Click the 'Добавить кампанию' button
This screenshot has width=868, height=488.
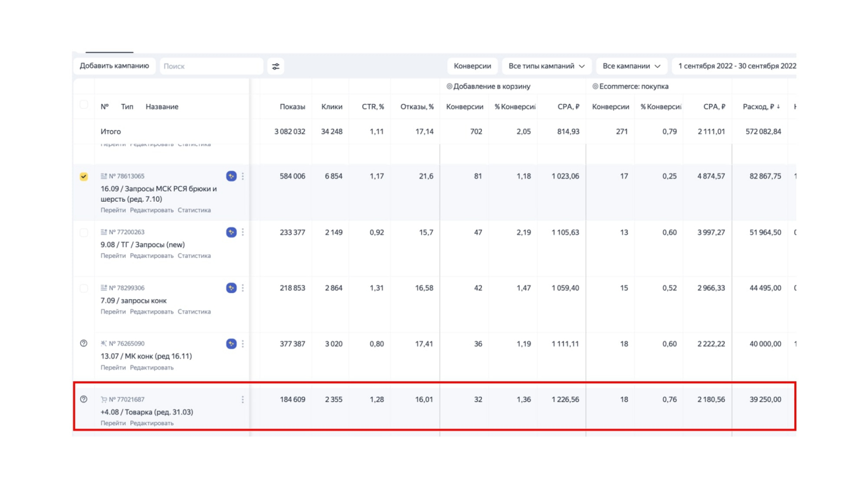tap(114, 66)
